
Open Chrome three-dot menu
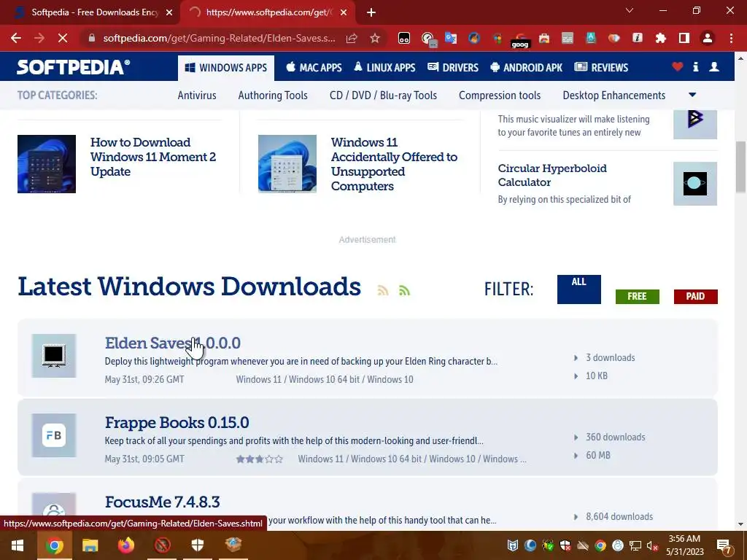[x=731, y=38]
